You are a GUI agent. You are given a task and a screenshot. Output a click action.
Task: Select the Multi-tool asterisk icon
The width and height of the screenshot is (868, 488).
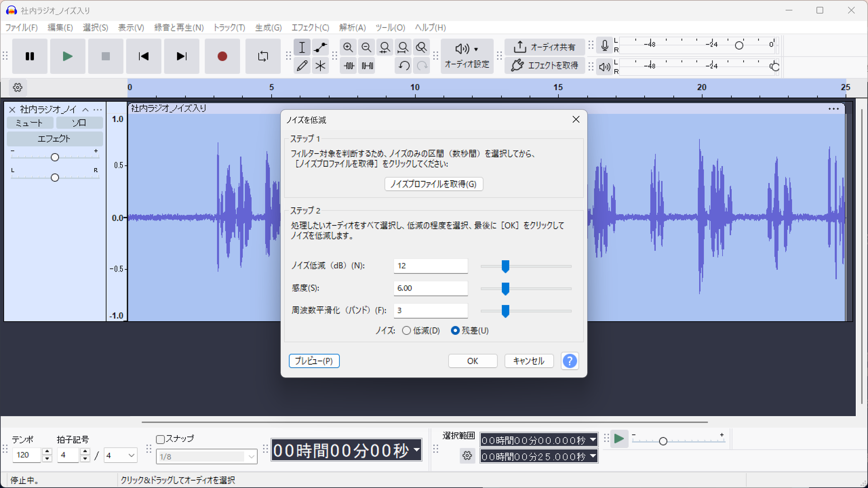pyautogui.click(x=321, y=66)
